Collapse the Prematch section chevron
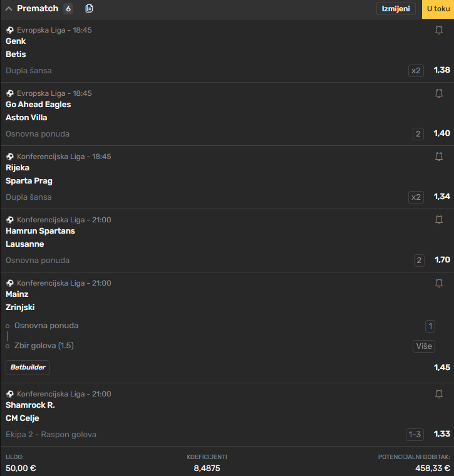The image size is (454, 476). pos(9,9)
